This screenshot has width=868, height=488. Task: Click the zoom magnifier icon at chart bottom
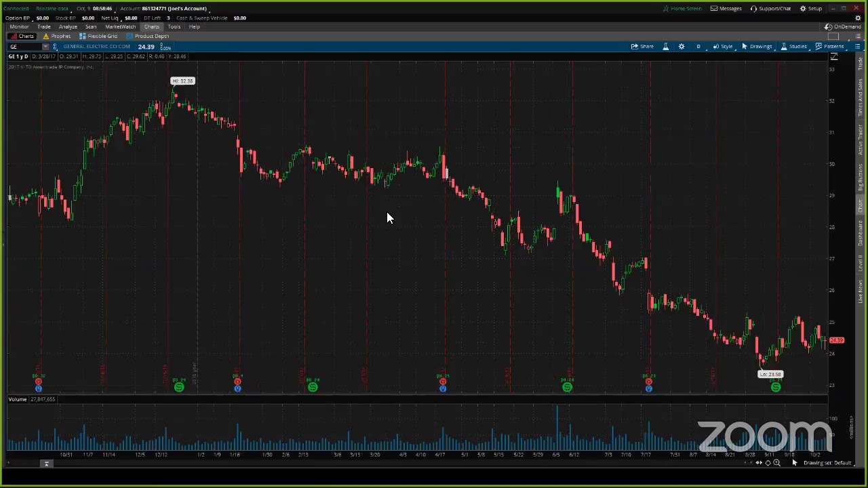[776, 463]
